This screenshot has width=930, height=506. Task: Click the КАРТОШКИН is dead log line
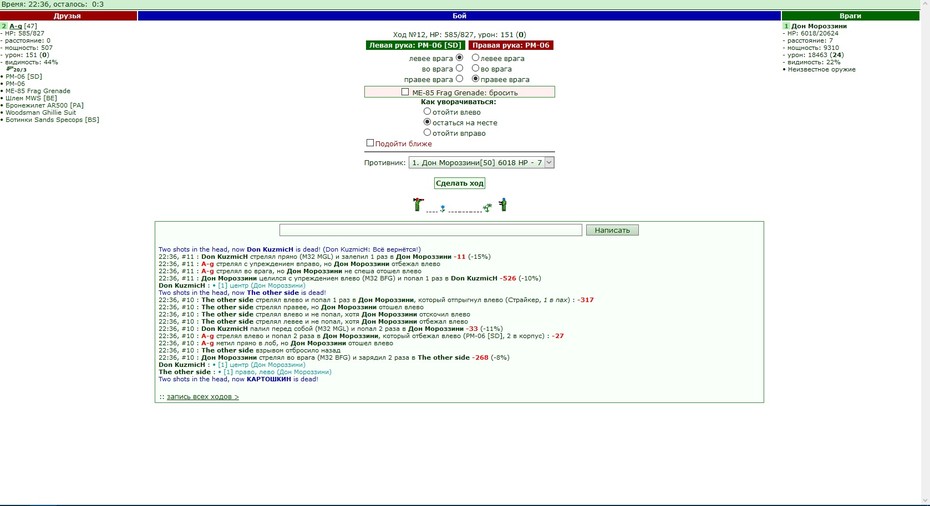coord(238,379)
